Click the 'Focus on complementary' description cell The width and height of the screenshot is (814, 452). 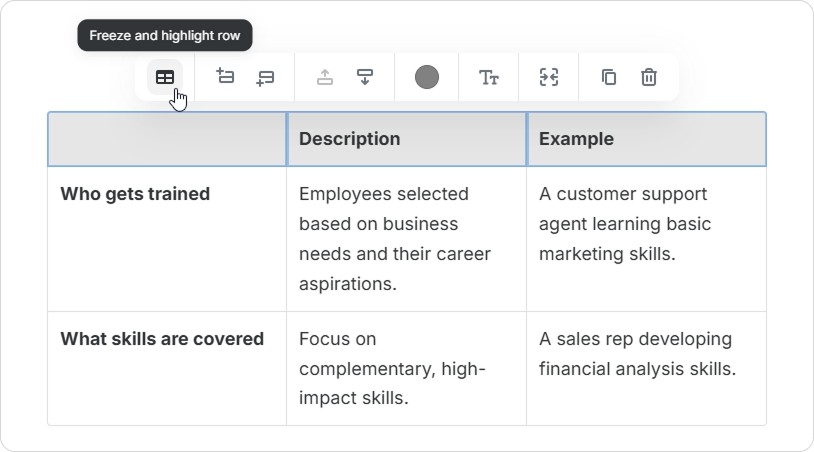(406, 368)
